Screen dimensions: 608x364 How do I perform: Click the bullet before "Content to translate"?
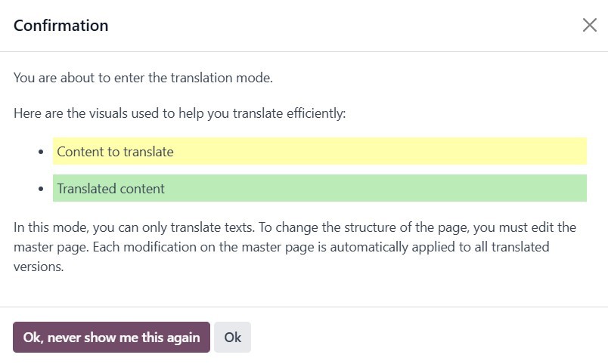click(x=41, y=152)
